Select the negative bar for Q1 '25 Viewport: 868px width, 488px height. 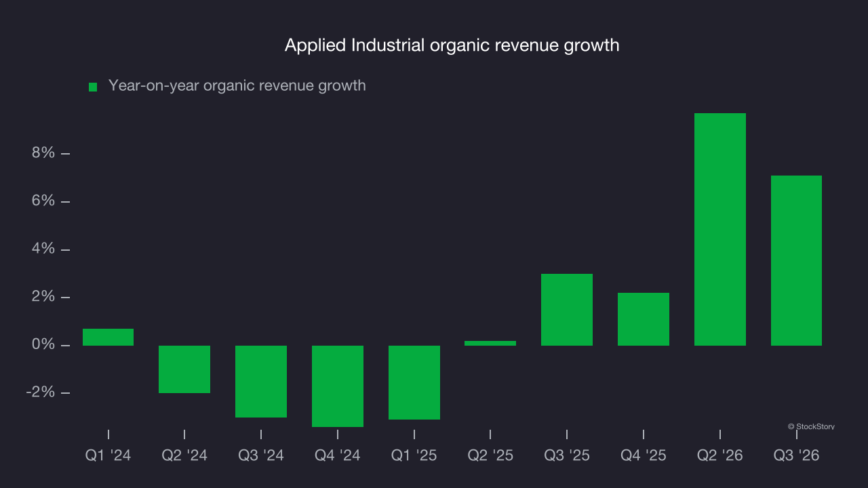click(414, 382)
